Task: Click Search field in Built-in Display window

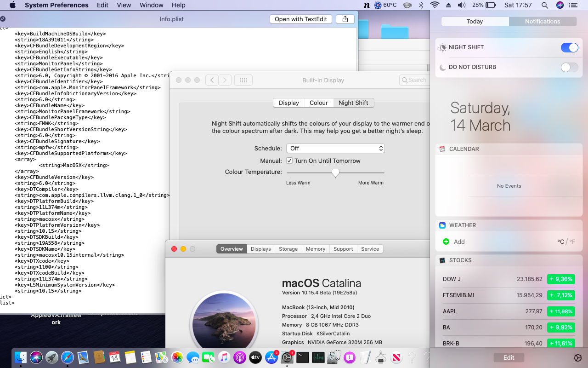Action: pyautogui.click(x=415, y=80)
